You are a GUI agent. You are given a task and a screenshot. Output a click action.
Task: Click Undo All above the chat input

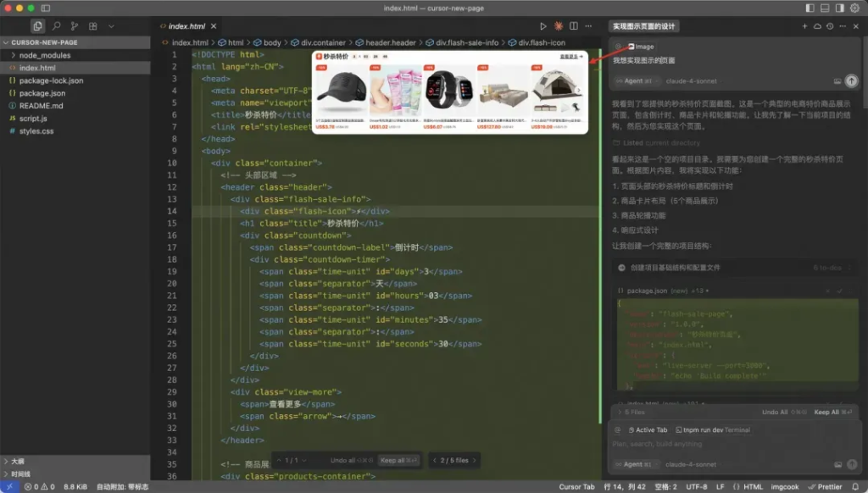click(x=775, y=413)
